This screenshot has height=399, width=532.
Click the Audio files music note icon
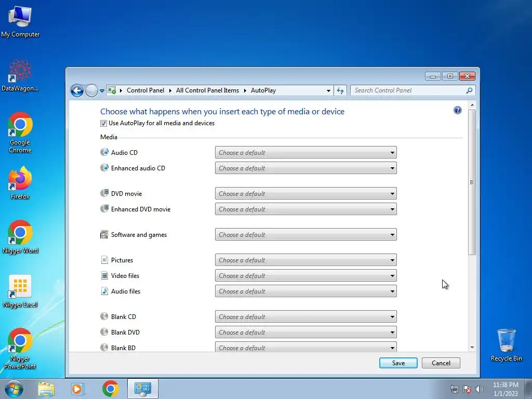(x=104, y=291)
